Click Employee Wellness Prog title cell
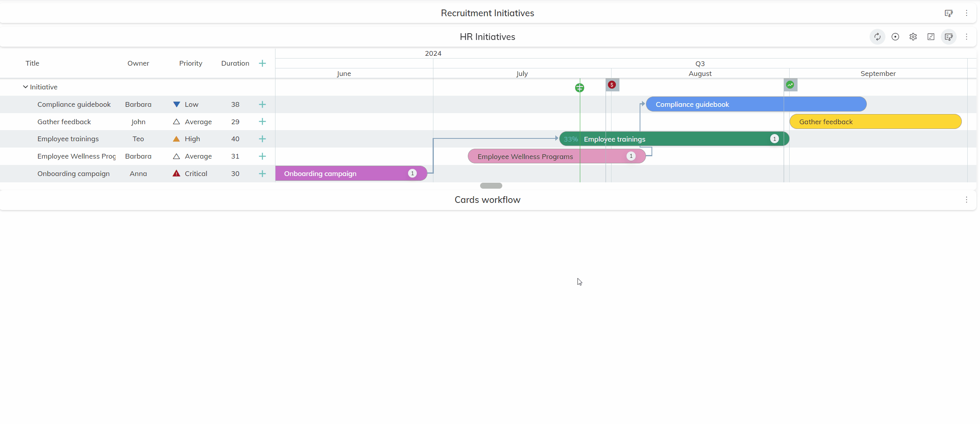This screenshot has height=424, width=980. click(76, 156)
